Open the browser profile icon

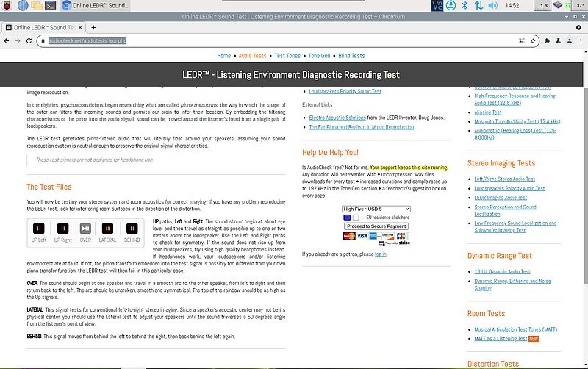tap(570, 41)
